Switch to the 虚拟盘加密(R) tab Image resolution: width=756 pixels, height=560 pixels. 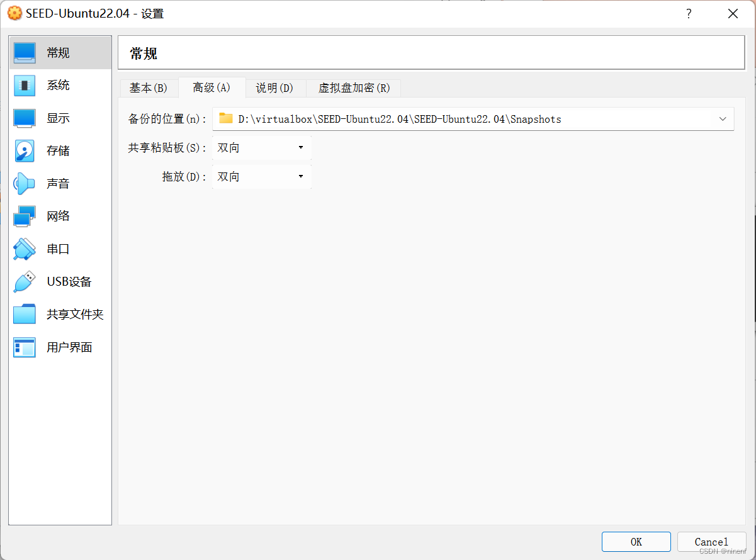click(x=354, y=88)
